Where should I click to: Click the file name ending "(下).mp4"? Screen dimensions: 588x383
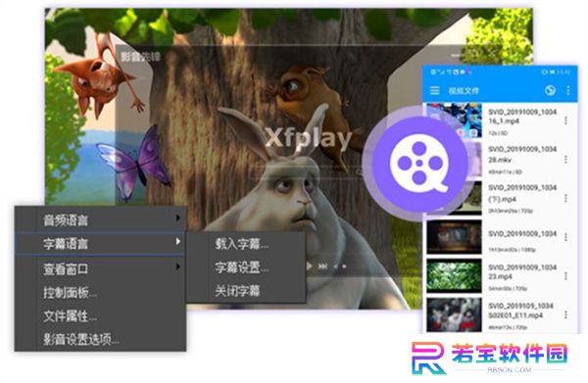click(x=522, y=193)
